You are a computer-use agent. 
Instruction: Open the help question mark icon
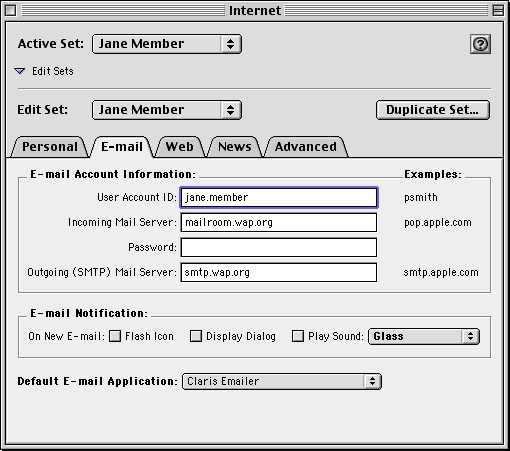click(x=480, y=44)
